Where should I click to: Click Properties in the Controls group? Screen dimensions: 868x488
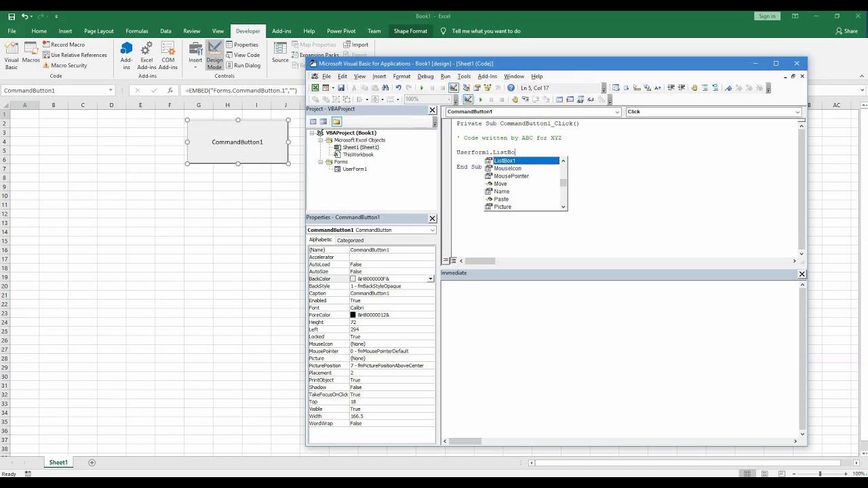click(x=242, y=45)
